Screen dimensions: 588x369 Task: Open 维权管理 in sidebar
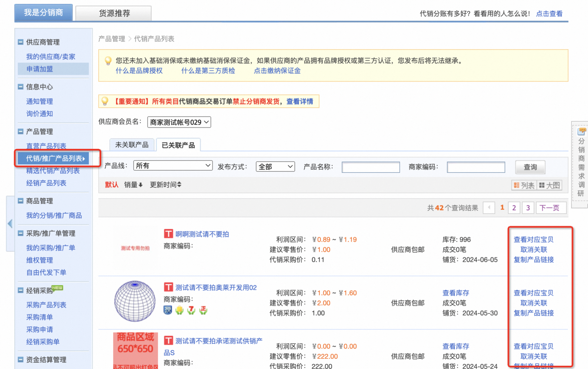tap(40, 260)
